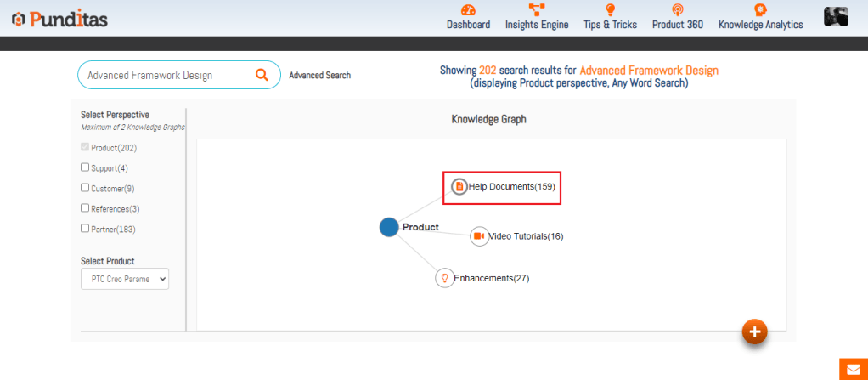
Task: Click the Punditas logo
Action: 60,19
